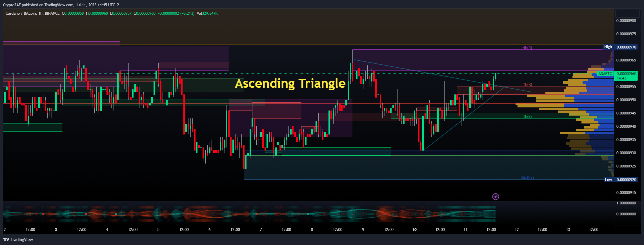Image resolution: width=644 pixels, height=245 pixels.
Task: Click date label 12 on time axis
Action: pos(517,229)
